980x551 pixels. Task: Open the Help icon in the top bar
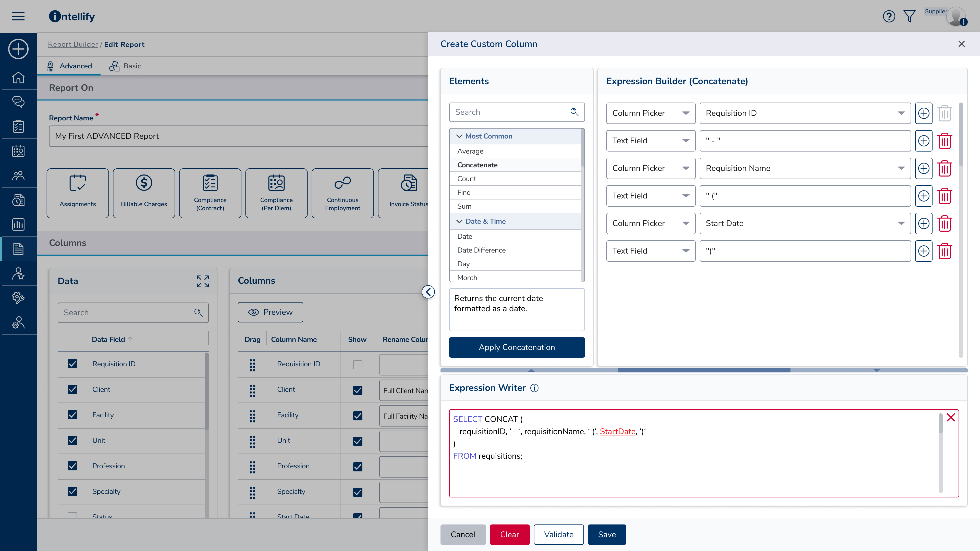(x=889, y=16)
